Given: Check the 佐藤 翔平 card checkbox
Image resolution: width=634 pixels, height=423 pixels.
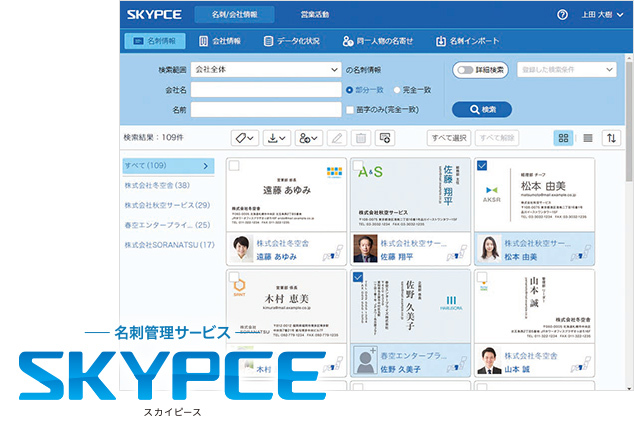Looking at the screenshot, I should tap(358, 165).
